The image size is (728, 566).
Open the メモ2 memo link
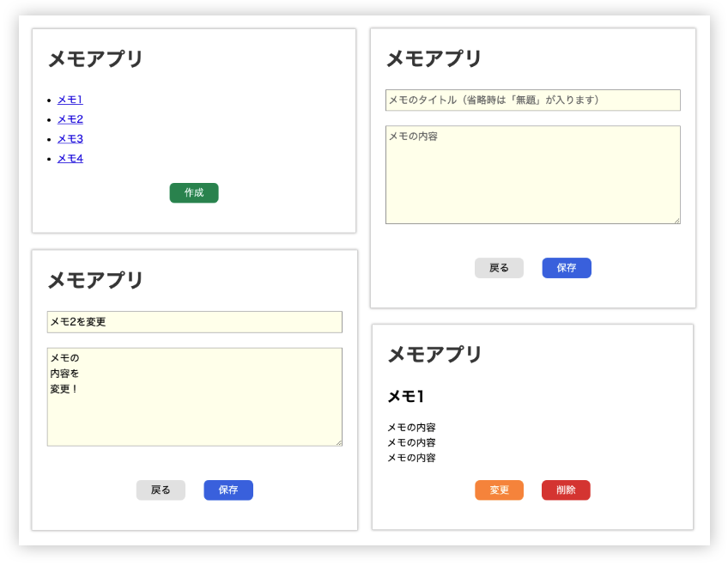click(x=69, y=119)
